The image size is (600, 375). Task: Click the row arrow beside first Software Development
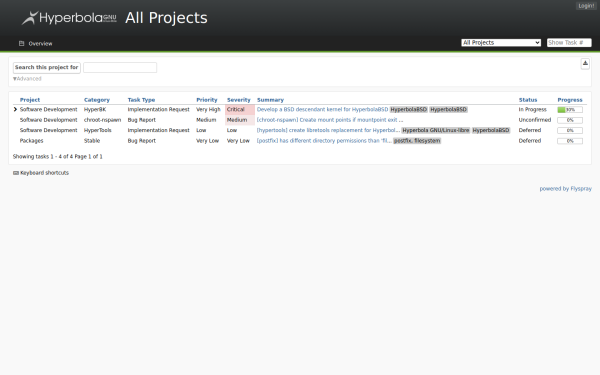[15, 109]
